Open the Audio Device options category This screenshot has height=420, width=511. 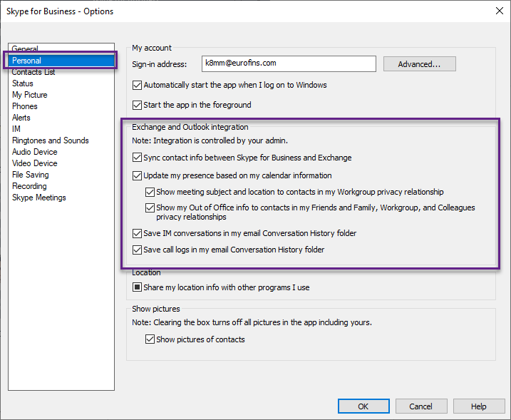pyautogui.click(x=34, y=152)
